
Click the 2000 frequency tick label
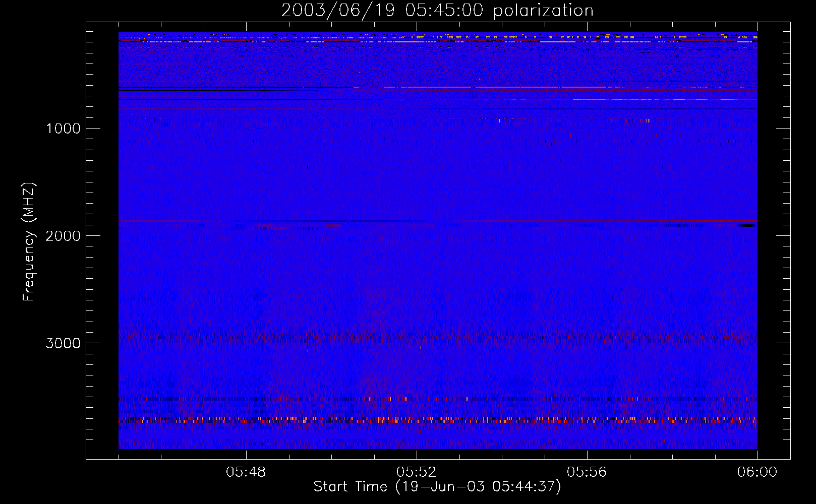coord(63,236)
